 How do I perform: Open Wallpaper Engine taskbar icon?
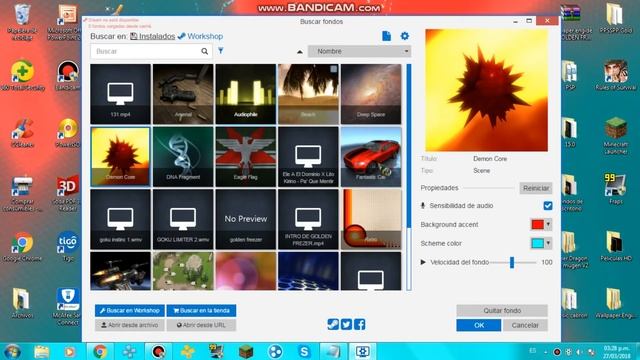362,351
